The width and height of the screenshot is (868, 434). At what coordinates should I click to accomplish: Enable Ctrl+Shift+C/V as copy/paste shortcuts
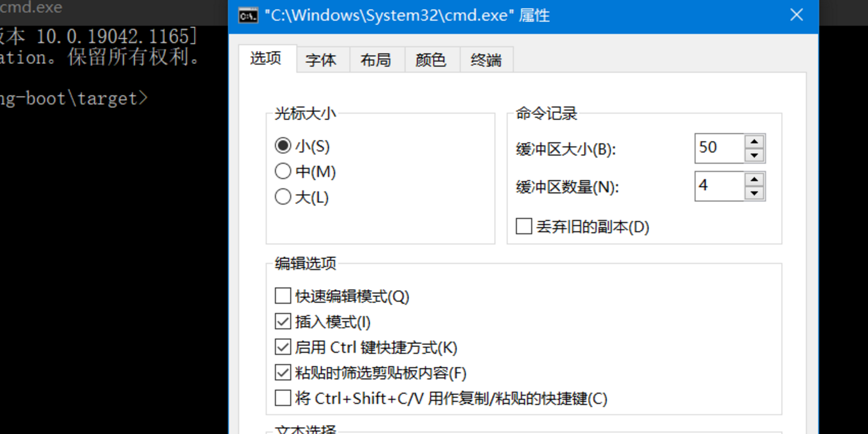[282, 398]
